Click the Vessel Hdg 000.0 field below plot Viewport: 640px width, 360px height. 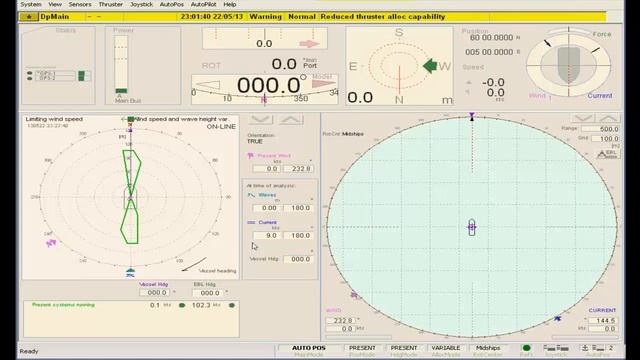coord(154,293)
